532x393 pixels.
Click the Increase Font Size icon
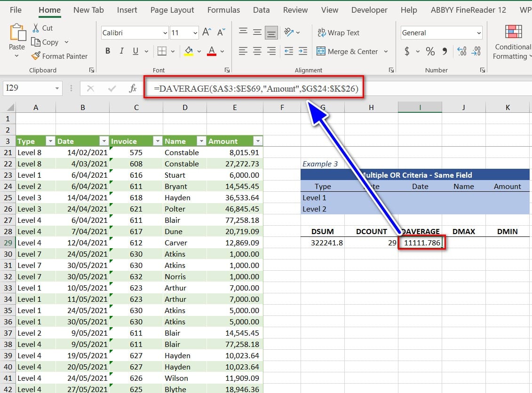pyautogui.click(x=206, y=32)
